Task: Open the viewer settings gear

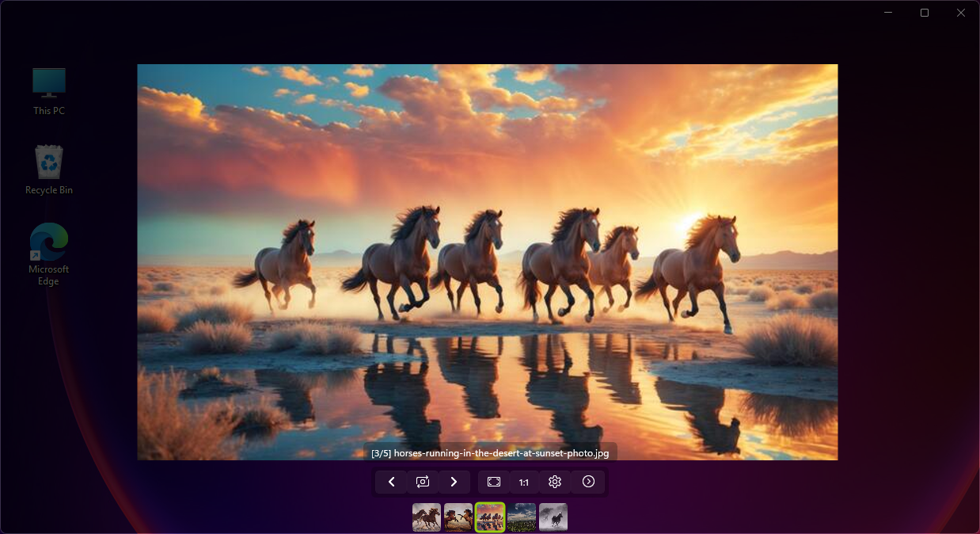Action: pos(554,482)
